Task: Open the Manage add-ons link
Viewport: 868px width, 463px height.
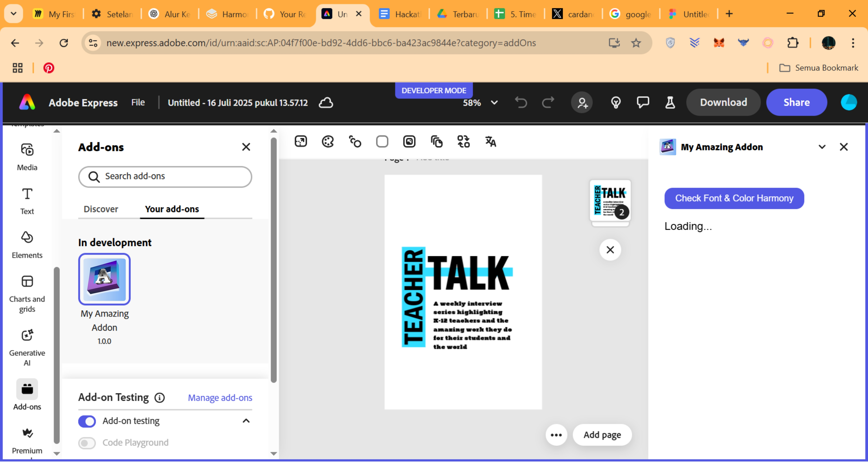Action: pos(220,398)
